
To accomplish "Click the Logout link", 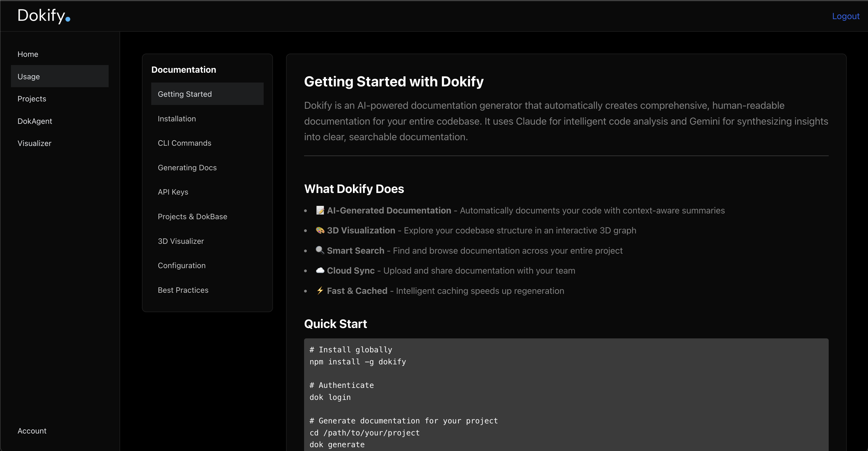I will tap(845, 16).
